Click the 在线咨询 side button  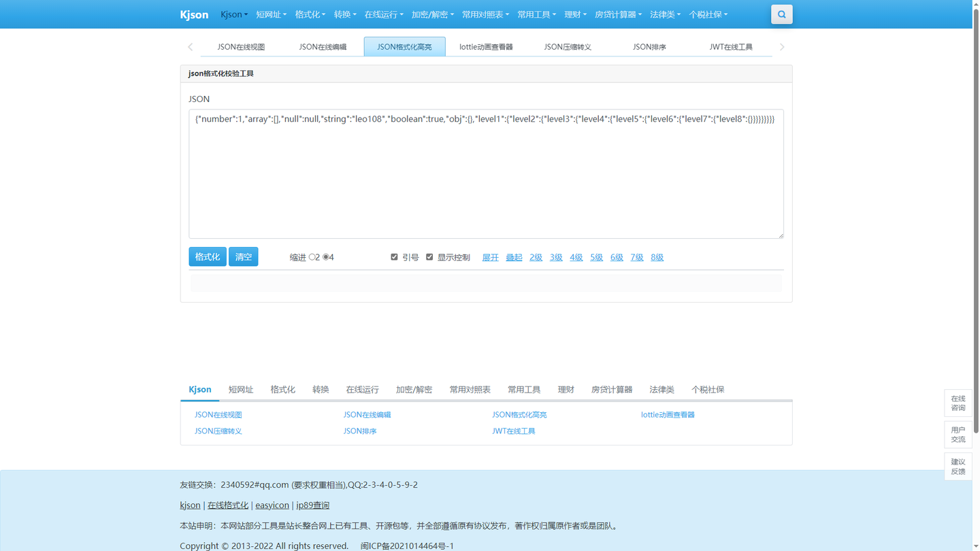pyautogui.click(x=958, y=403)
